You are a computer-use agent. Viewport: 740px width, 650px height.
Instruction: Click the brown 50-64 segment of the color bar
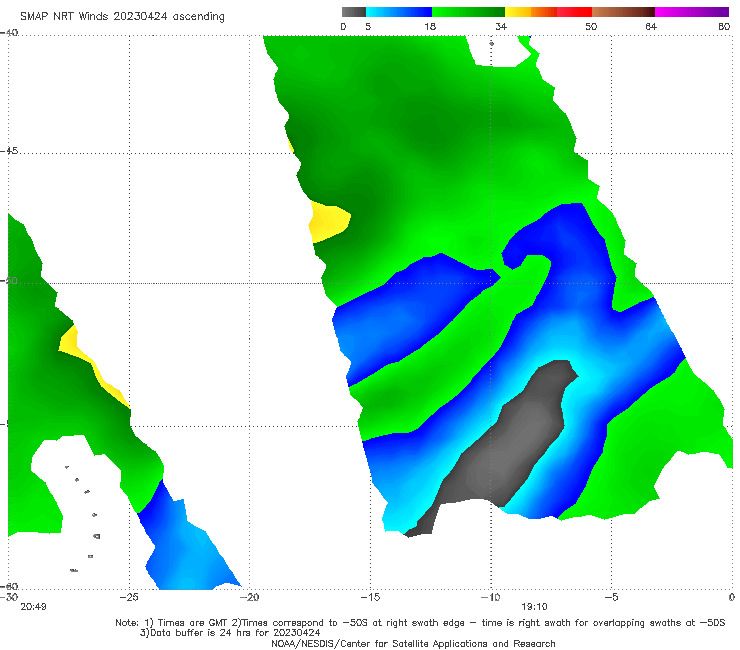(623, 12)
